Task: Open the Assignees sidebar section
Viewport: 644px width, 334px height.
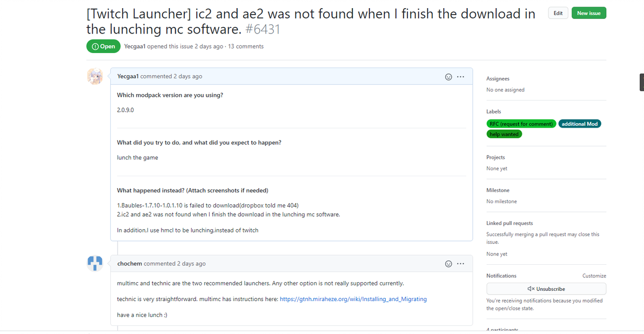Action: [498, 79]
